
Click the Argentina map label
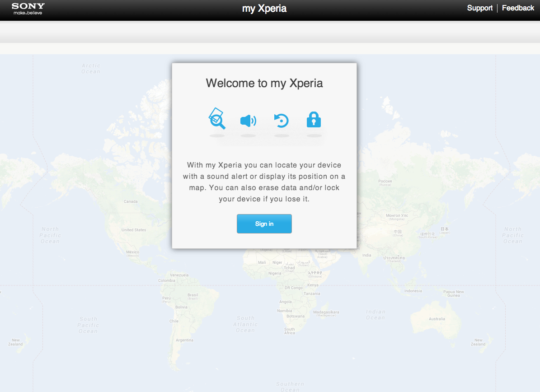coord(184,341)
